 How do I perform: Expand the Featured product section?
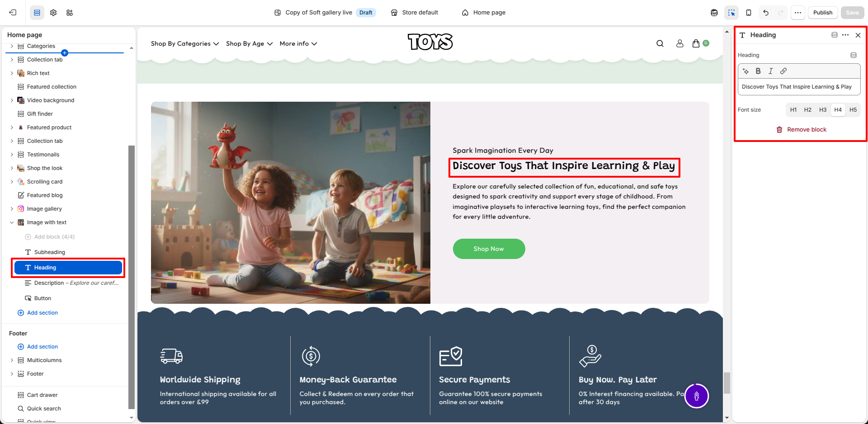(12, 127)
